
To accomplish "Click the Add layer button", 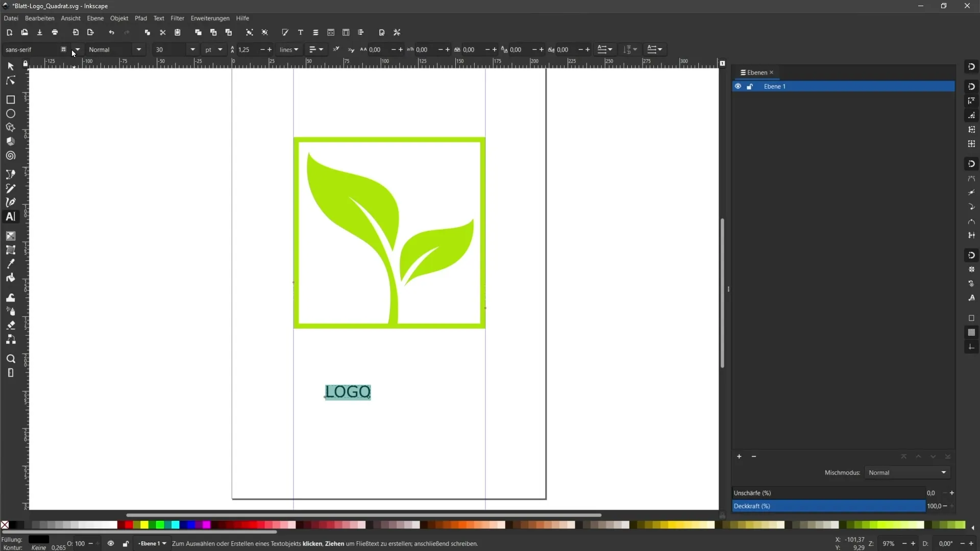I will pyautogui.click(x=739, y=456).
